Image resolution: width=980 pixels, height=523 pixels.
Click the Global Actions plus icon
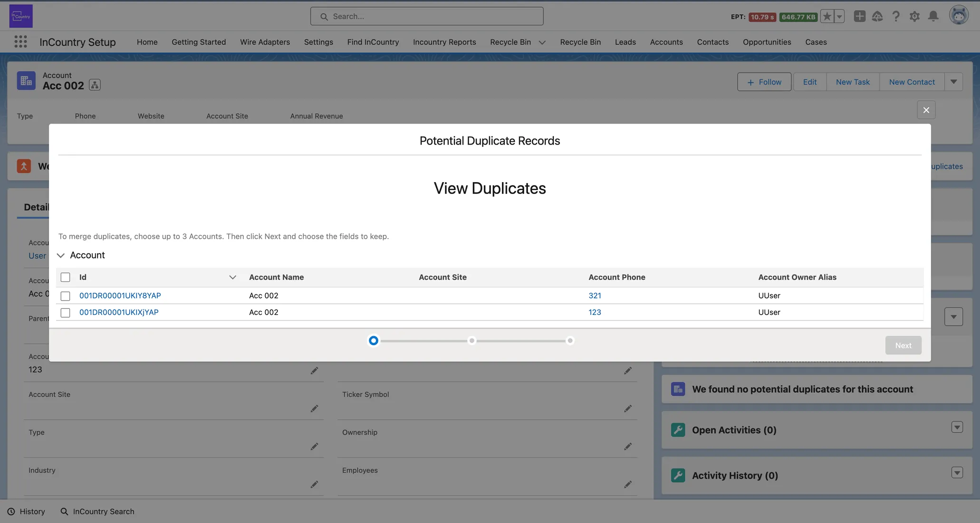859,16
